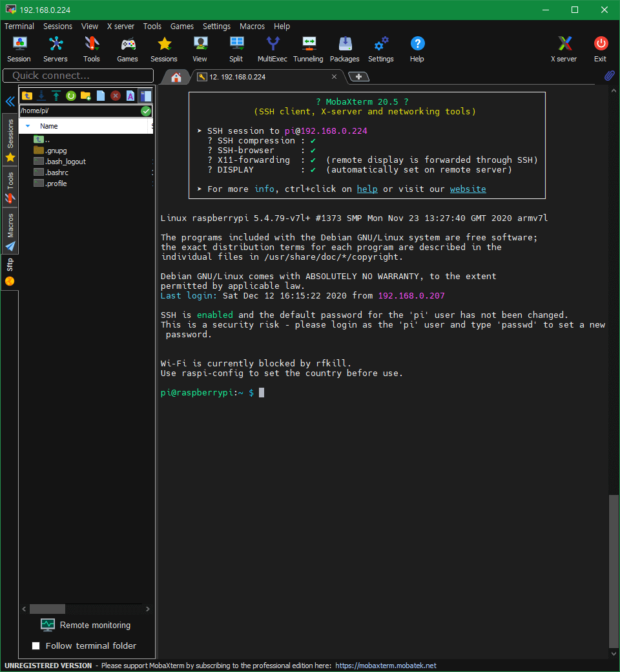Screen dimensions: 620x672
Task: Toggle SFTP sidebar layout view icon
Action: coord(146,96)
